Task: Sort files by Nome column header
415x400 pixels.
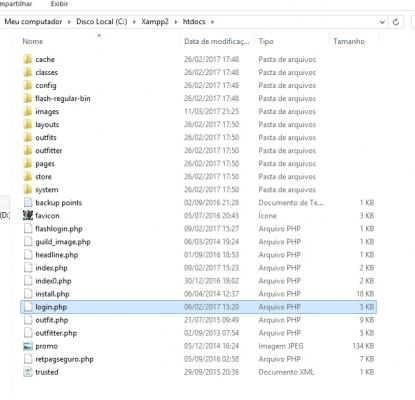Action: 33,41
